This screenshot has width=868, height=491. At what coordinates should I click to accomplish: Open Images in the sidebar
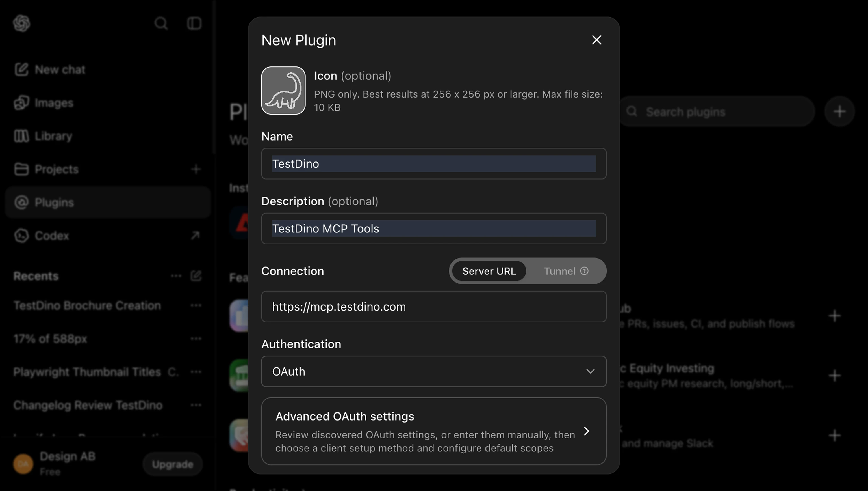[108, 102]
